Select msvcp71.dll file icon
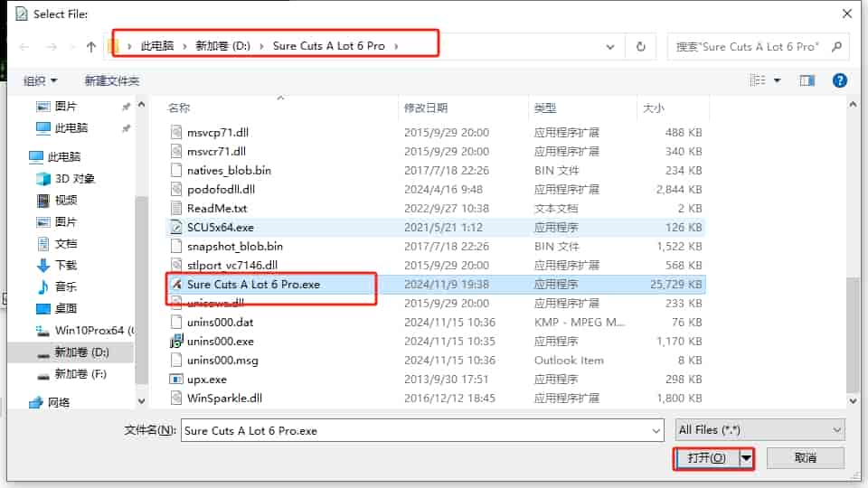Image resolution: width=868 pixels, height=488 pixels. coord(176,132)
